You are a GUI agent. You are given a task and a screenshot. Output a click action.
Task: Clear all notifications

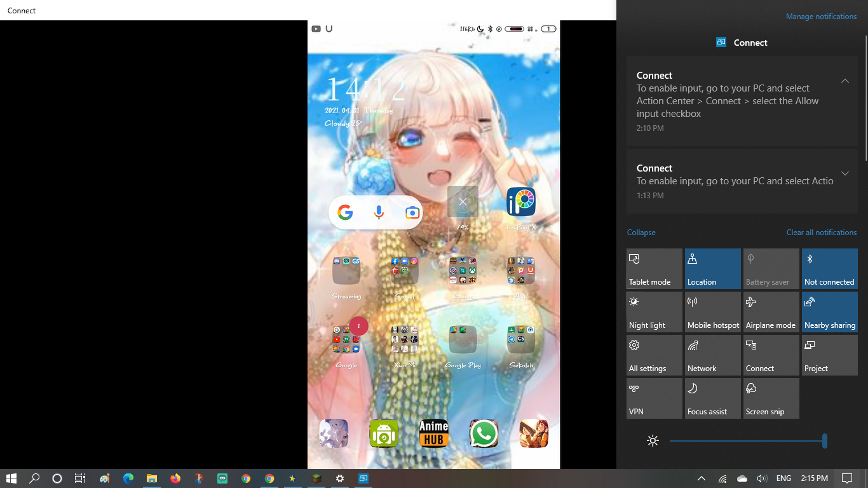click(x=822, y=233)
